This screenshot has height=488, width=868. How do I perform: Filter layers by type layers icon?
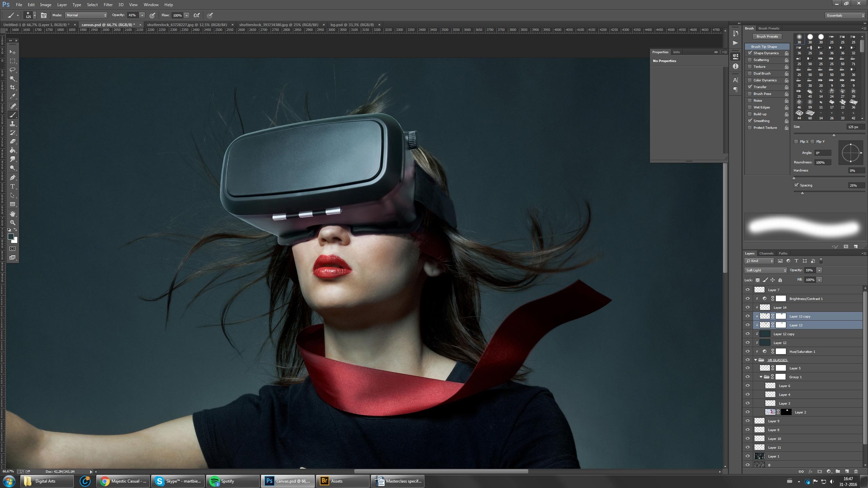pyautogui.click(x=796, y=261)
